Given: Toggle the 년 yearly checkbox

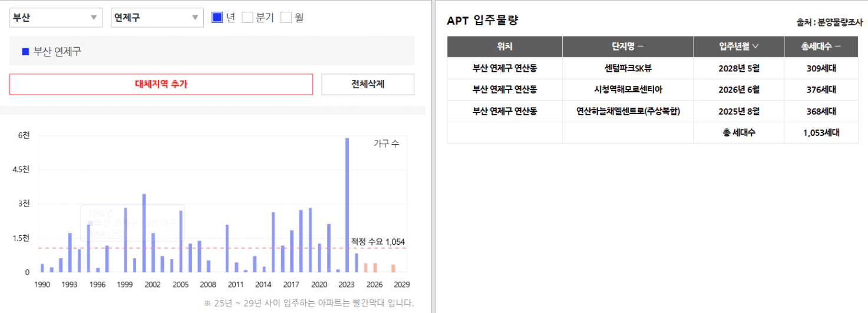Looking at the screenshot, I should click(217, 18).
